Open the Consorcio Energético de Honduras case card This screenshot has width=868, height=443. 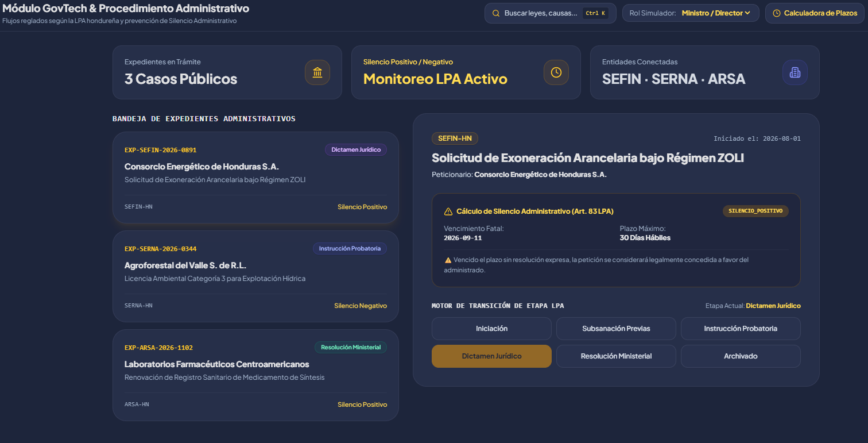click(x=255, y=178)
